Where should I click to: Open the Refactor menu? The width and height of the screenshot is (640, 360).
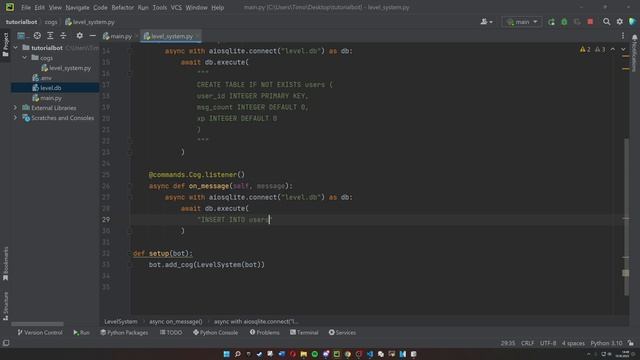(x=122, y=7)
